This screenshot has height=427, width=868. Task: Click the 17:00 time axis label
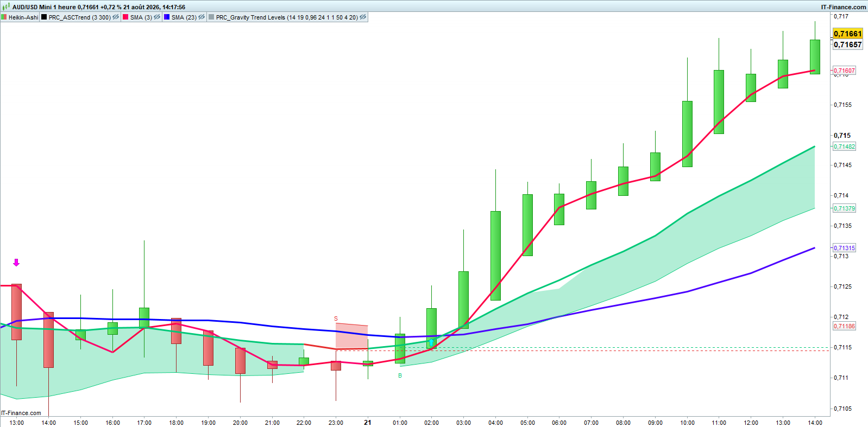pyautogui.click(x=144, y=423)
